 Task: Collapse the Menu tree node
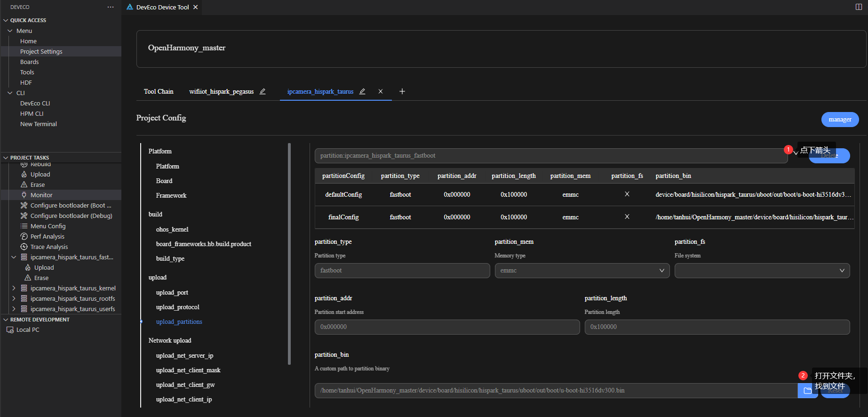click(x=10, y=31)
